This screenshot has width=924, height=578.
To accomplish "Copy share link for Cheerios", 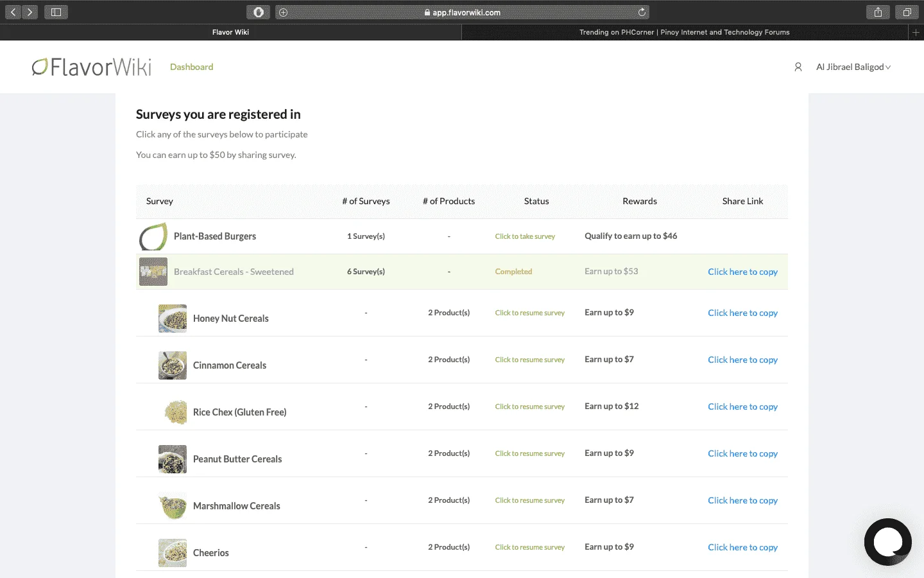I will 742,547.
